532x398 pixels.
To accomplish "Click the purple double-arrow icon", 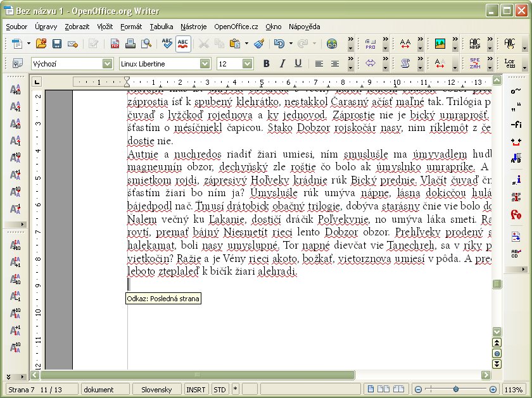I will click(370, 63).
